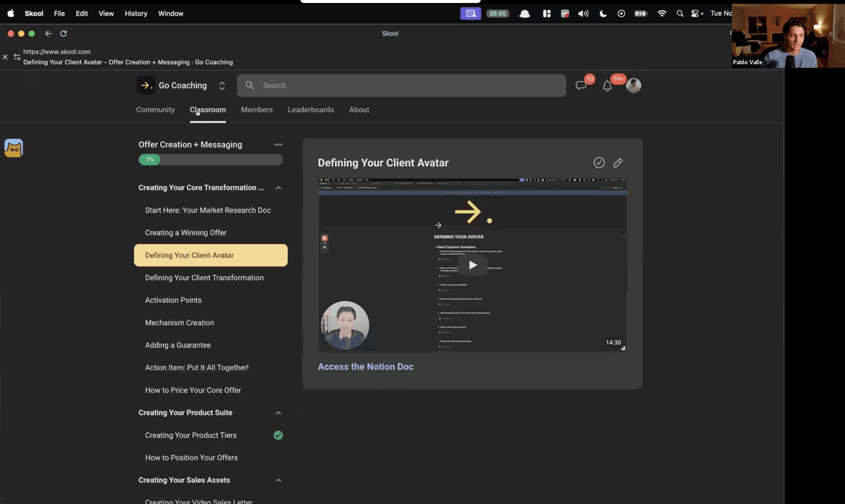Viewport: 845px width, 504px height.
Task: Open course options three-dot menu
Action: coord(278,144)
